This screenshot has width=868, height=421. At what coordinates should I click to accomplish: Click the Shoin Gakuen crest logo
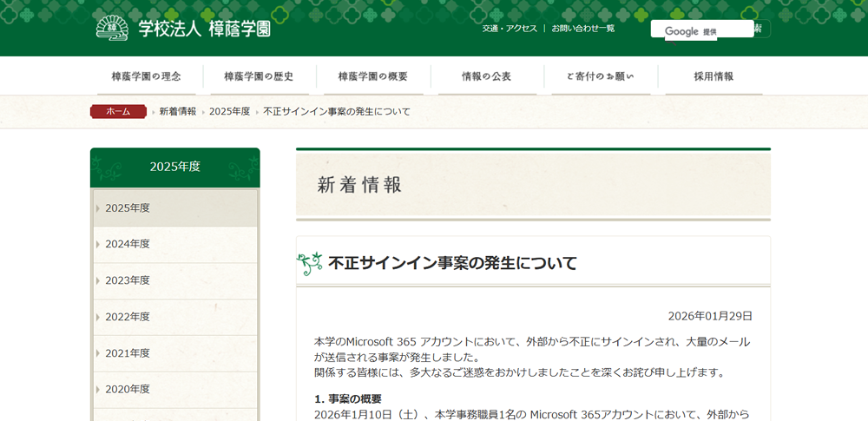click(111, 28)
